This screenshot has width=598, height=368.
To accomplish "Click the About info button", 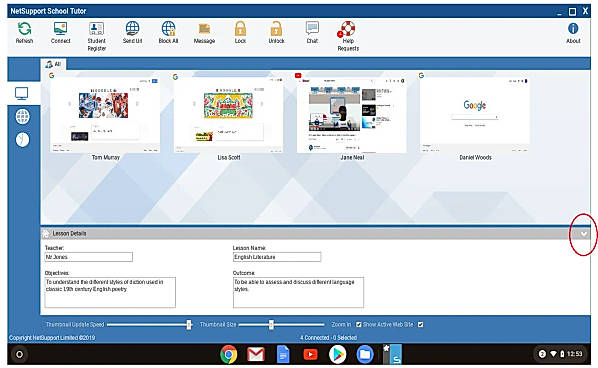I will click(x=573, y=29).
